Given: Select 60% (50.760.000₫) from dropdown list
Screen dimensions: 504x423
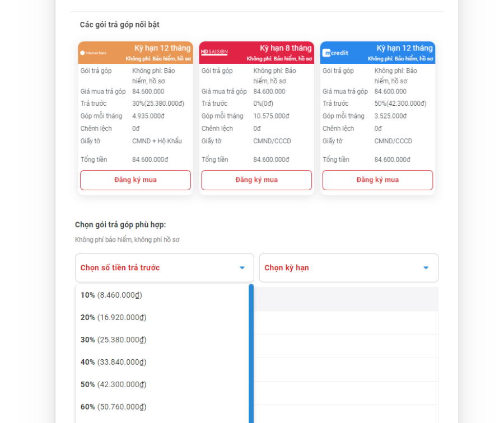Looking at the screenshot, I should 114,407.
